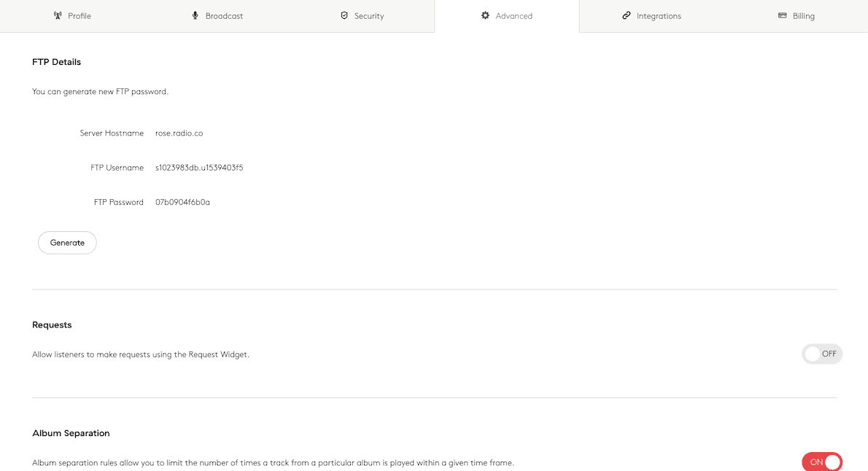
Task: Click the Integrations link icon
Action: point(626,15)
